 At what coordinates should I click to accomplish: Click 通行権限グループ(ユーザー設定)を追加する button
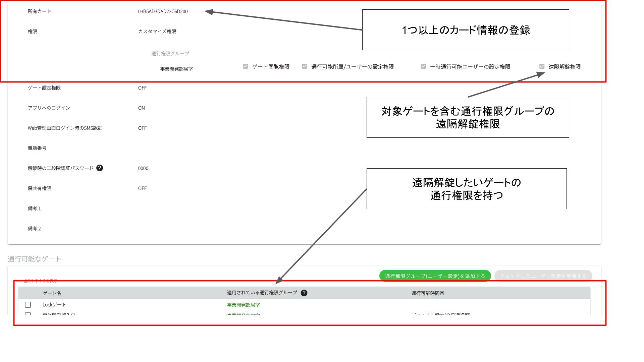click(435, 276)
